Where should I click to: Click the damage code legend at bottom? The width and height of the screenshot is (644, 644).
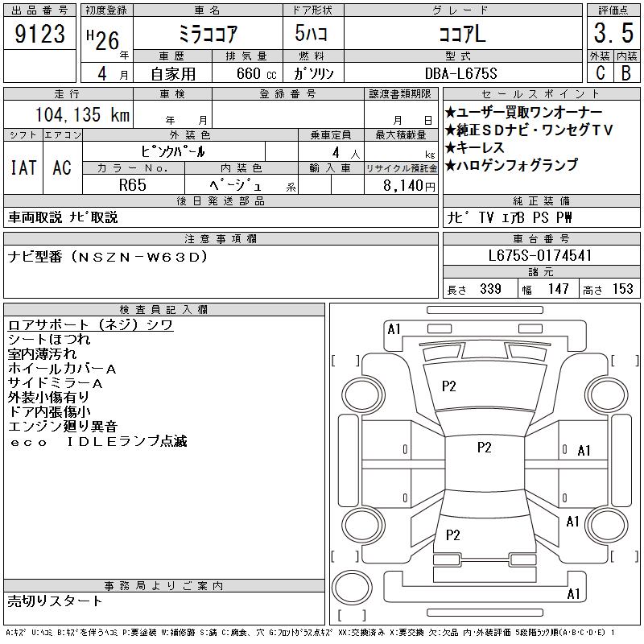pos(311,633)
